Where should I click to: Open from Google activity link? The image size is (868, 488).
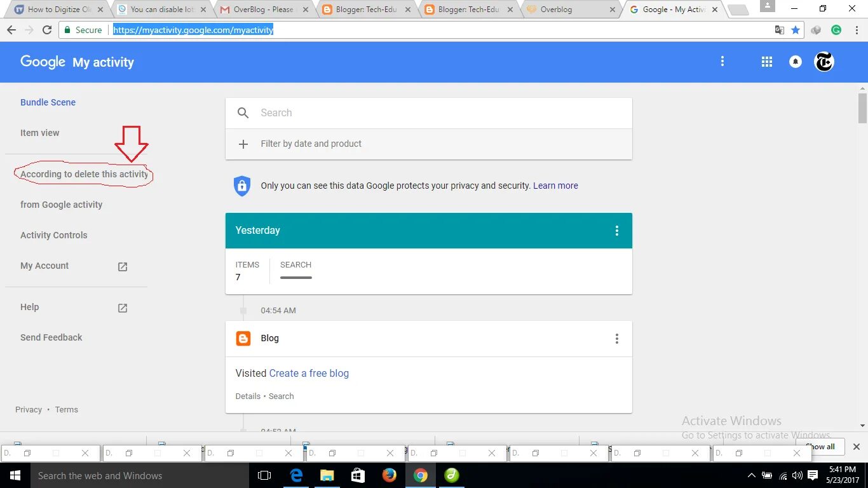(61, 205)
